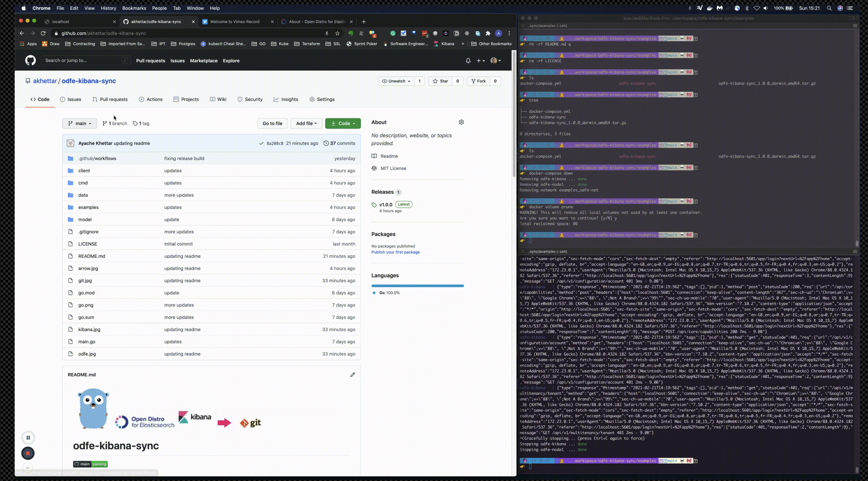Star the odfe-kibana-sync repository

(x=441, y=81)
